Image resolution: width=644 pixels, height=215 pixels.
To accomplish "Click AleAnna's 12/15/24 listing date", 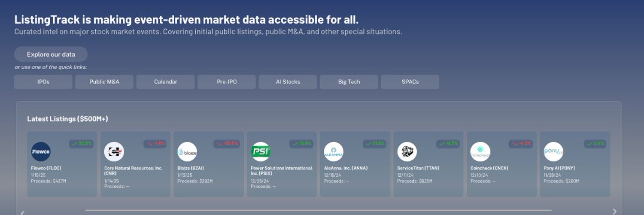I will [332, 175].
